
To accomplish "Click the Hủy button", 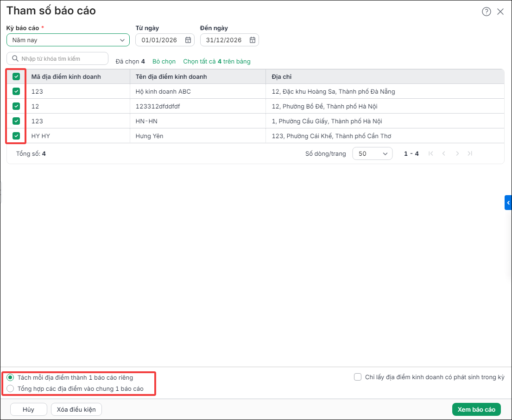I will (28, 409).
